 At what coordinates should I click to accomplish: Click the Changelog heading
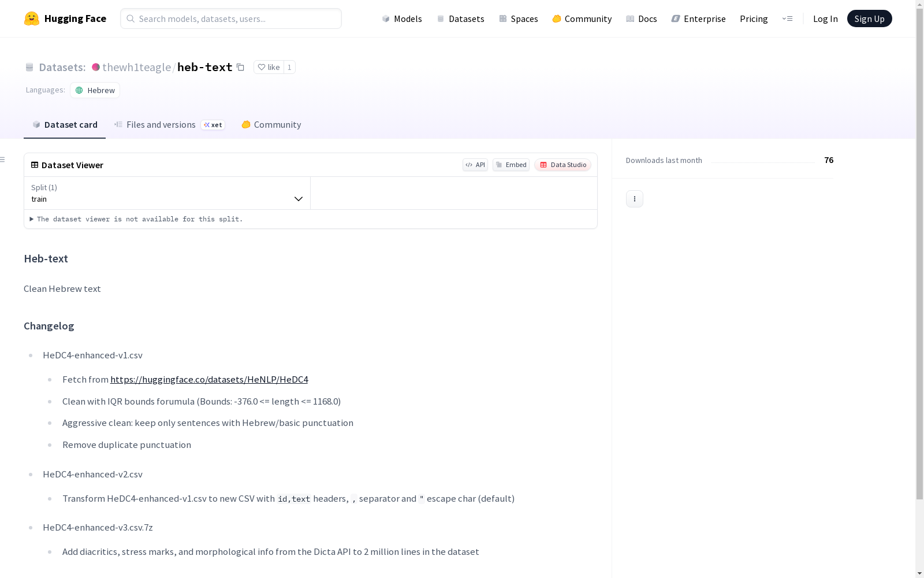[x=49, y=326]
